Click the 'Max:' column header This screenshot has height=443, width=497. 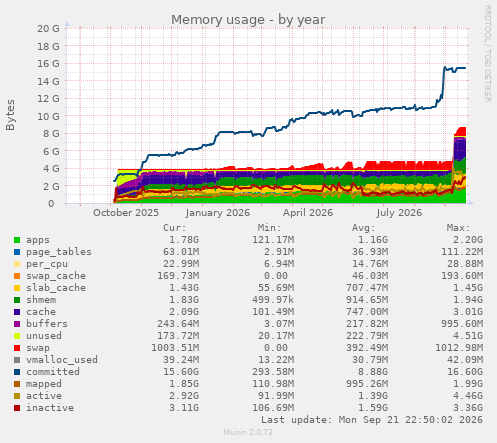458,228
